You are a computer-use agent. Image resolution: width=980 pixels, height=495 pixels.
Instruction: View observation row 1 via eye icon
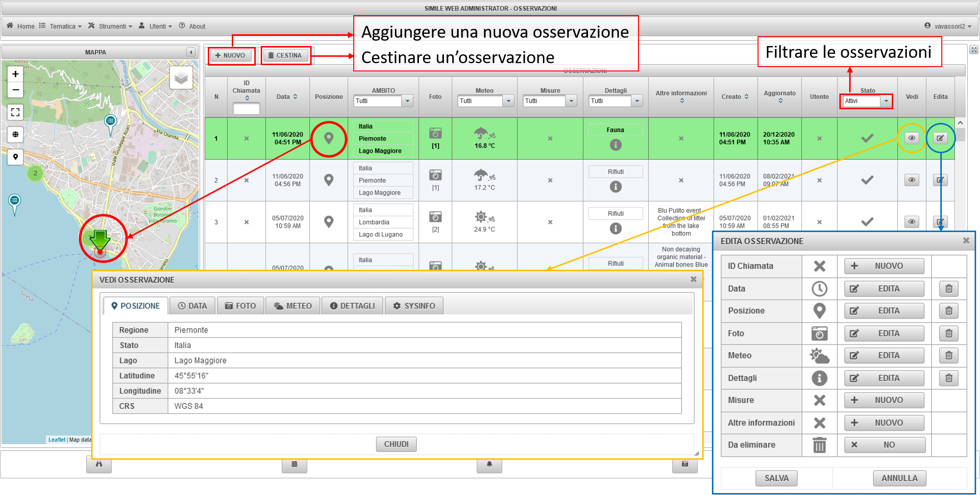point(911,138)
